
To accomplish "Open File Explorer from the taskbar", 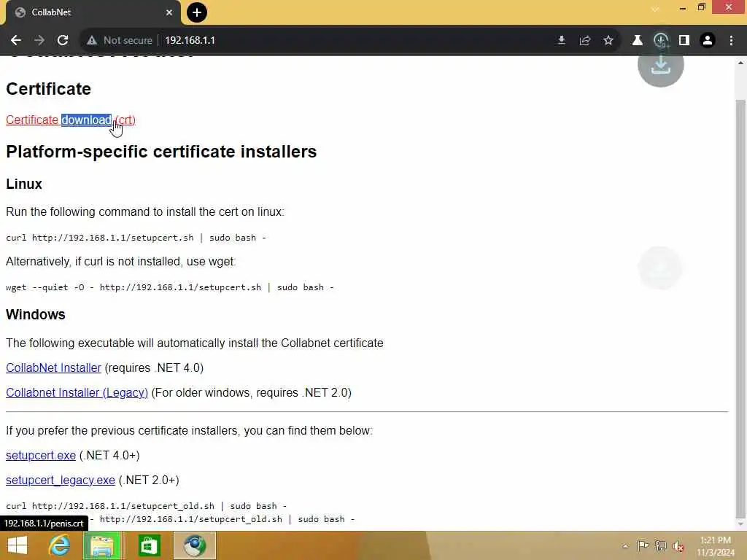I will [102, 545].
